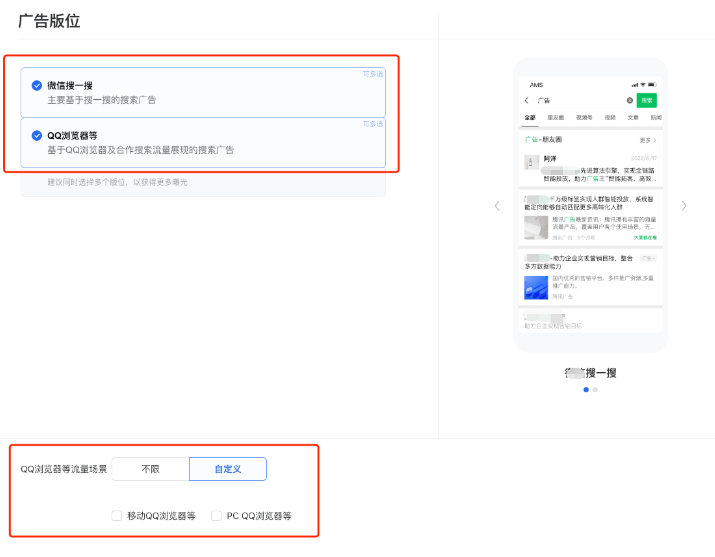Click the 阿洋 avatar thumbnail in preview
Image resolution: width=715 pixels, height=557 pixels.
531,162
